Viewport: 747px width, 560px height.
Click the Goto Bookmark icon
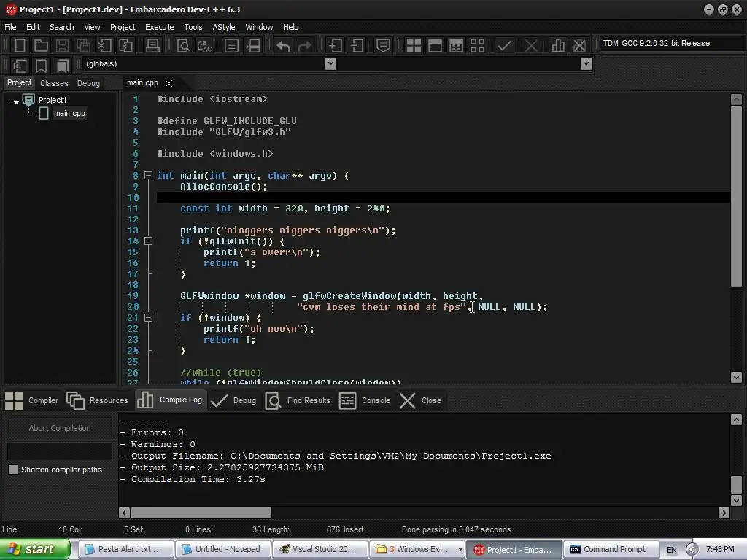point(63,65)
